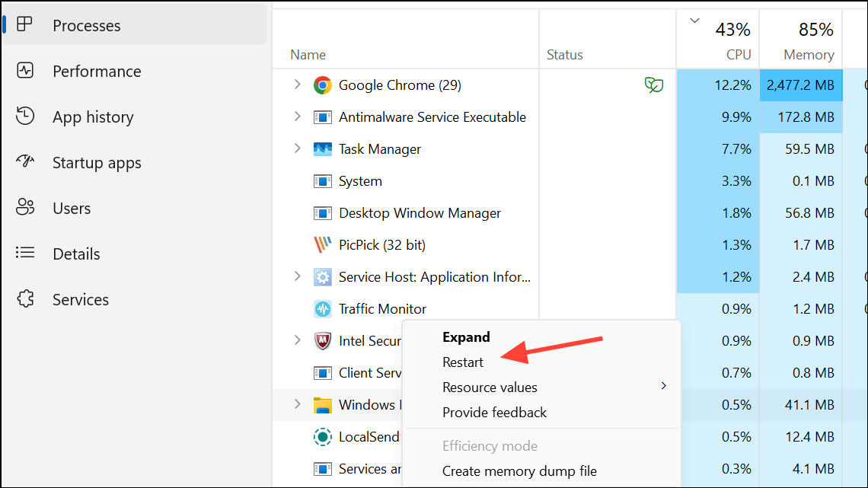Click the Client Server process icon

pyautogui.click(x=322, y=373)
